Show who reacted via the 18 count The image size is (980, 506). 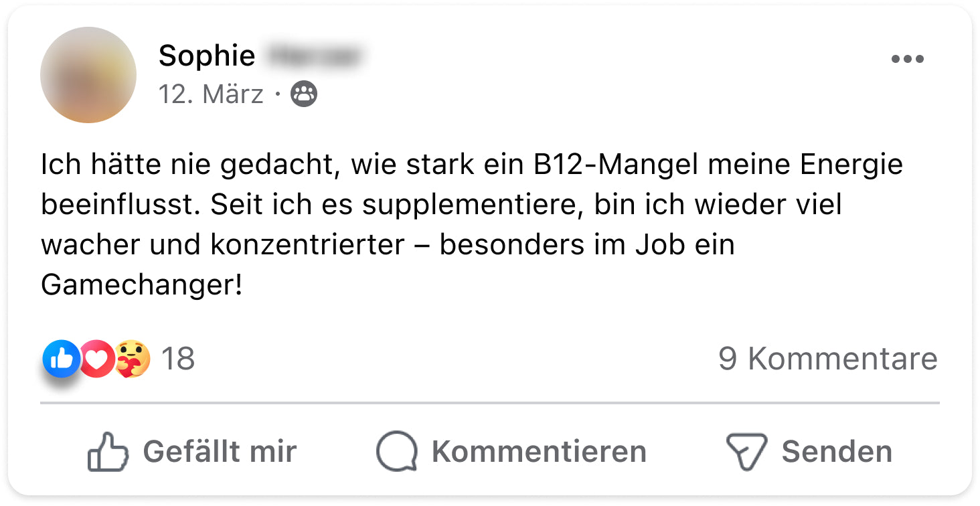coord(178,359)
